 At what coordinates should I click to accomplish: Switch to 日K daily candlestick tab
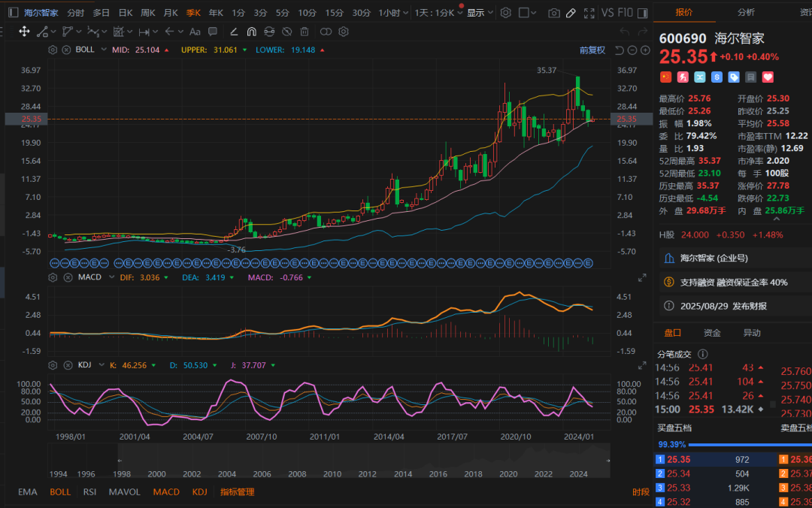[x=126, y=13]
